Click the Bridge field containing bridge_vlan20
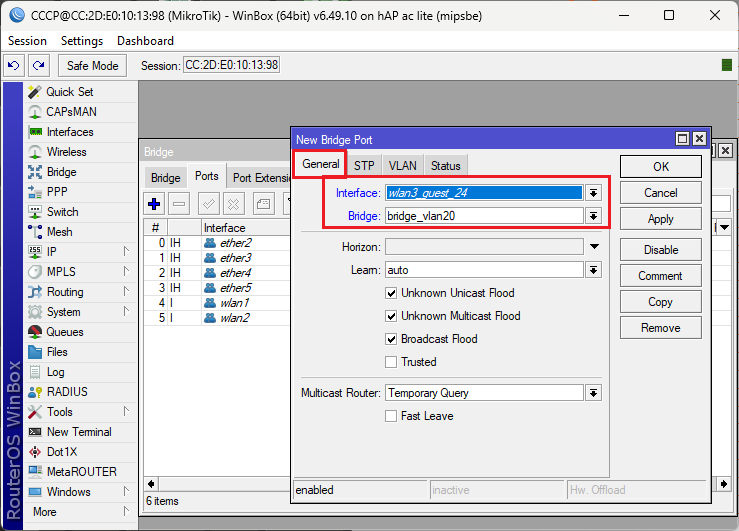The image size is (739, 531). (484, 216)
